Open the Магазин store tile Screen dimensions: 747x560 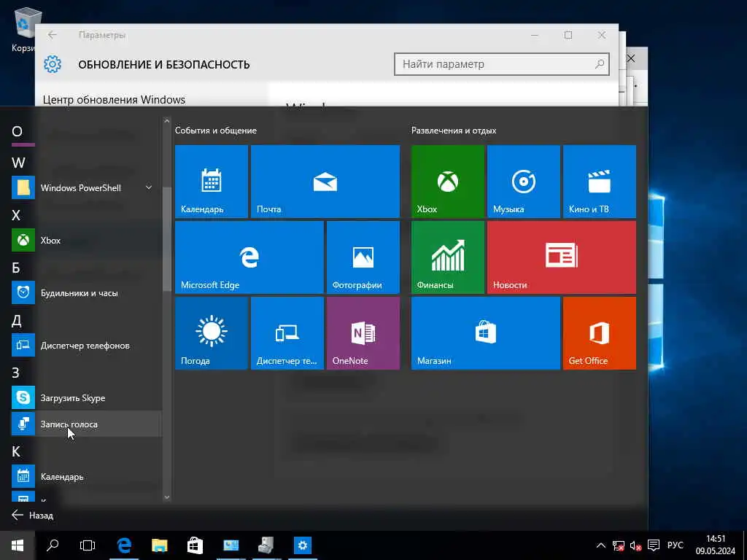pos(485,332)
